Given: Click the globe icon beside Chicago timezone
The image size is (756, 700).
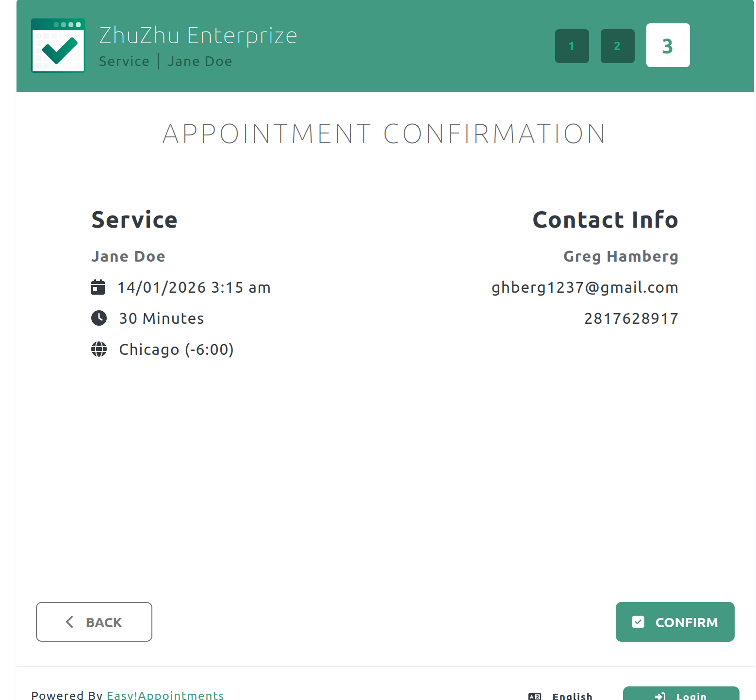Looking at the screenshot, I should [99, 350].
